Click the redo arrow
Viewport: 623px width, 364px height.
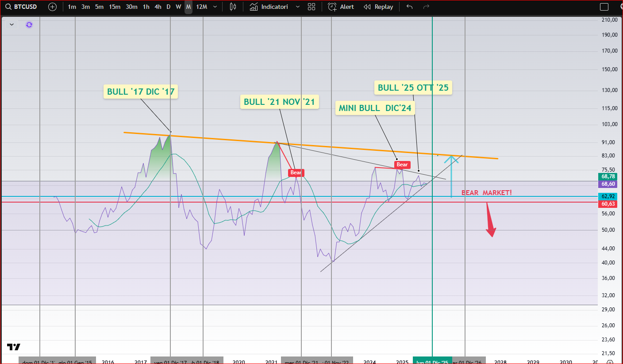point(426,7)
